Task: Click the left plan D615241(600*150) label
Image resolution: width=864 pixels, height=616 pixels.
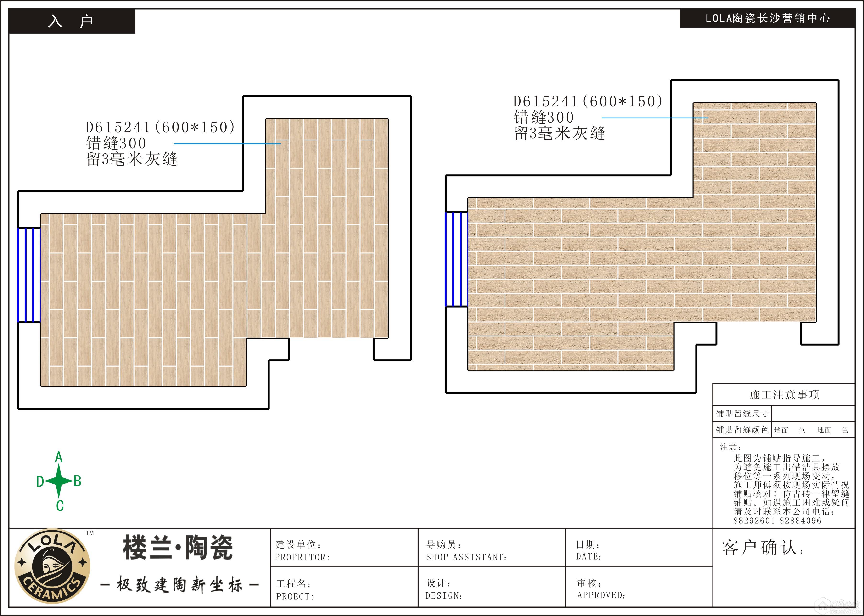Action: [160, 128]
